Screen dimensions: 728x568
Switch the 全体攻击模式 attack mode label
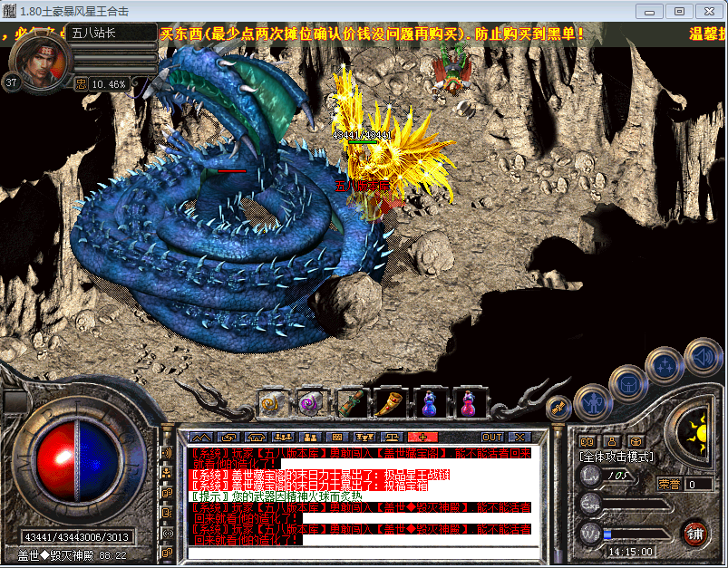(x=616, y=457)
